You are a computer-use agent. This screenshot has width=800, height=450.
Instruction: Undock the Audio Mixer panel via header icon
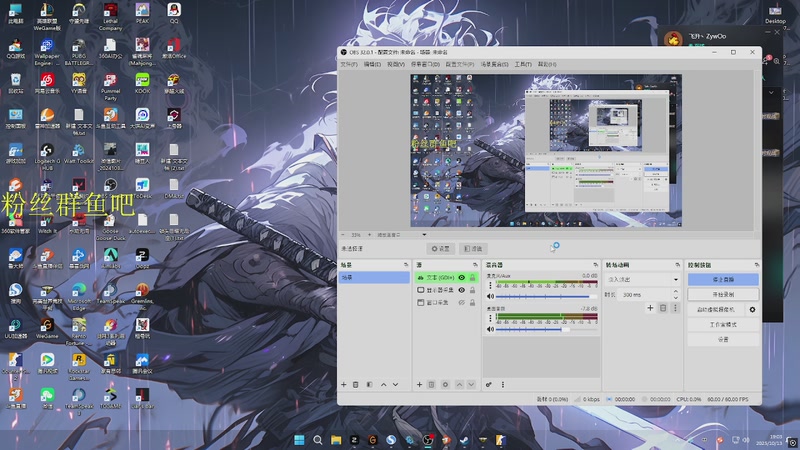[595, 265]
